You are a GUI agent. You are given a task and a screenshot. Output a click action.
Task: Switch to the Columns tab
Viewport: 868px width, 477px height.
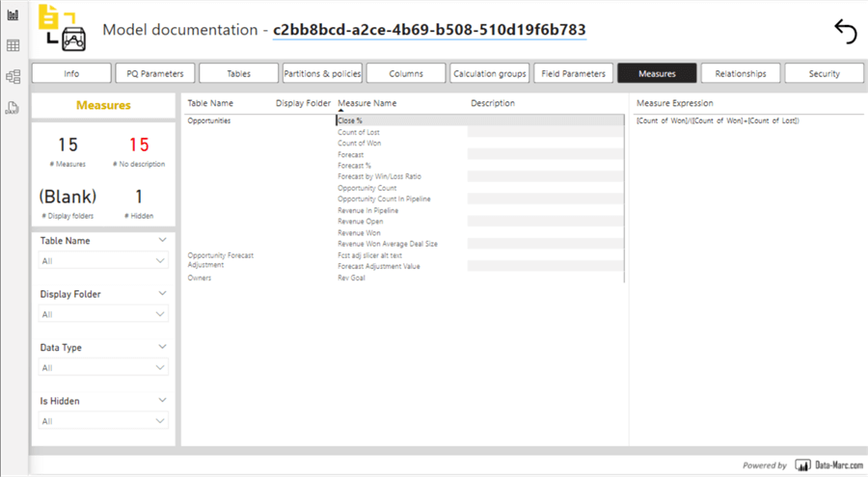click(x=406, y=73)
